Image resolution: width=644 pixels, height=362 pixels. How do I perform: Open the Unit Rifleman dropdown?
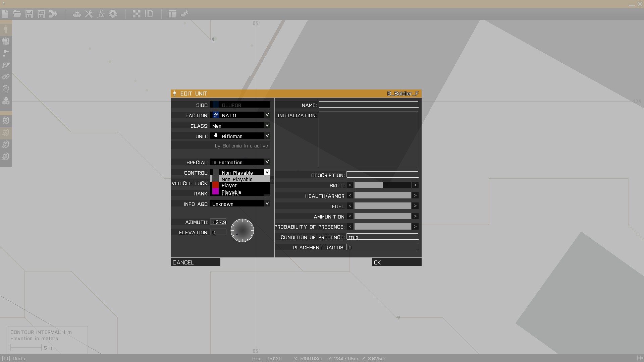pos(267,136)
